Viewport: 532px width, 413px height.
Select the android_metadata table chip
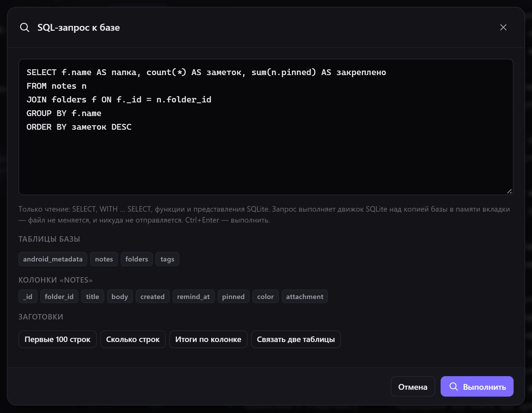pyautogui.click(x=53, y=259)
